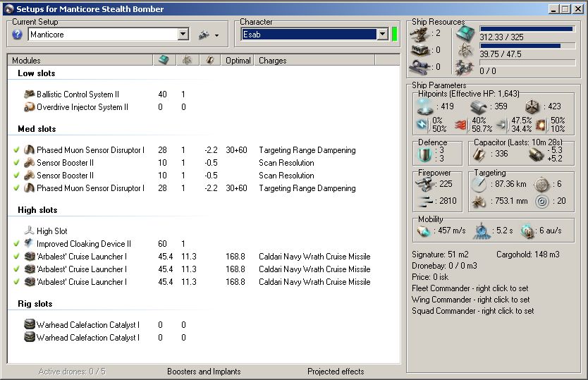
Task: Click Active drones 0 / 5 label
Action: 72,372
